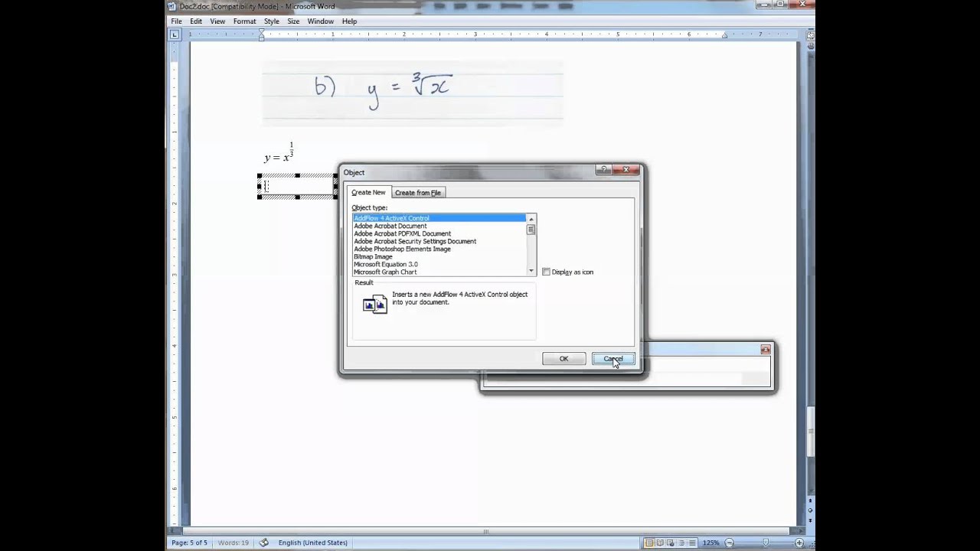Open the Size menu

pos(293,21)
